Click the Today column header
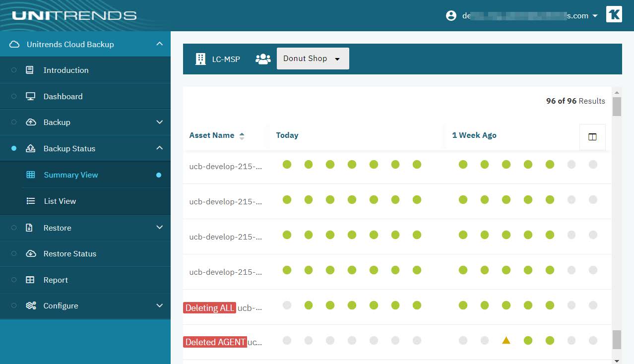This screenshot has width=634, height=364. [287, 135]
